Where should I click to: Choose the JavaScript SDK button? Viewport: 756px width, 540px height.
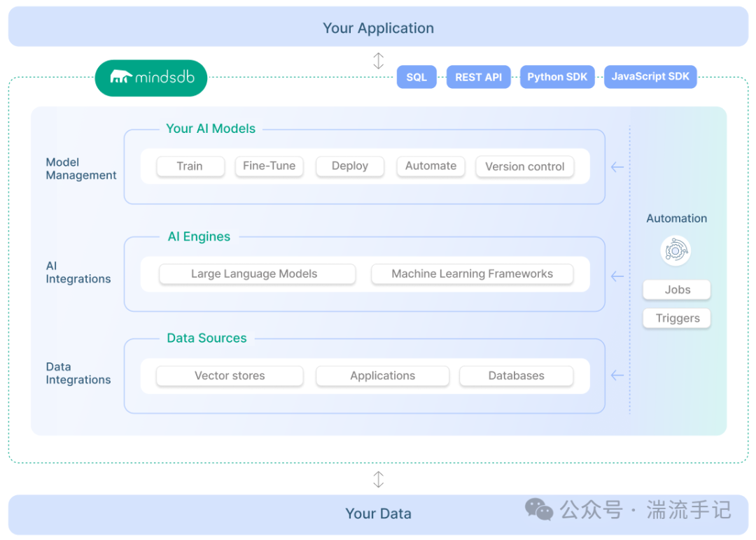point(650,76)
